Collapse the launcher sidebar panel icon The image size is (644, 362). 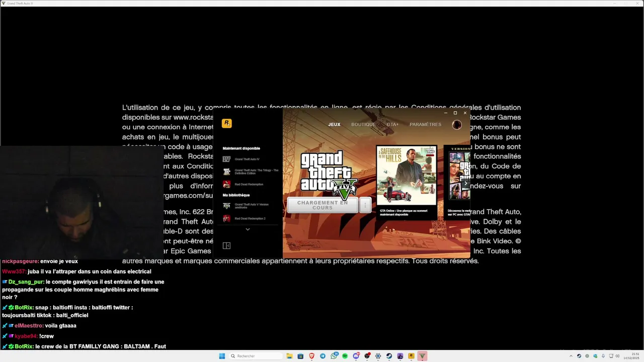[x=226, y=245]
